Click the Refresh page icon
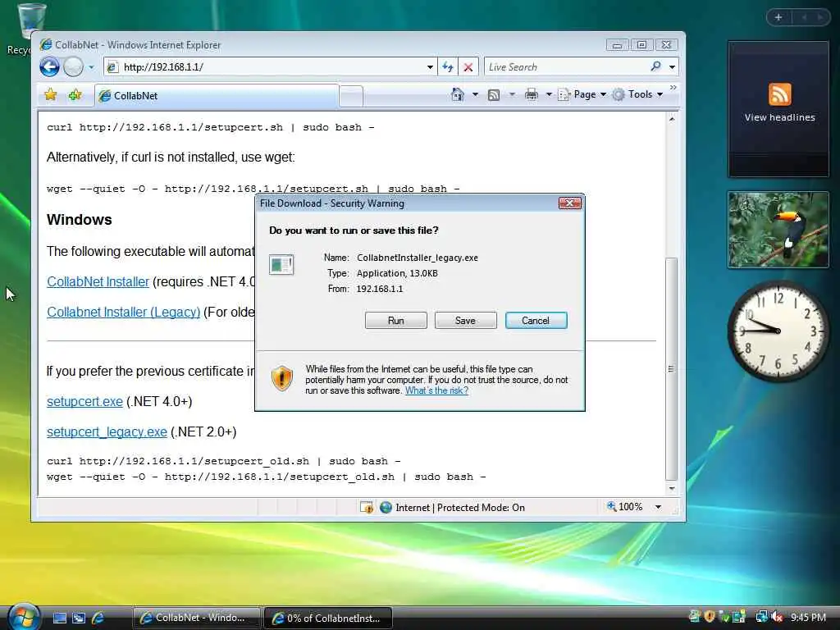Screen dimensions: 840x630 [x=448, y=67]
